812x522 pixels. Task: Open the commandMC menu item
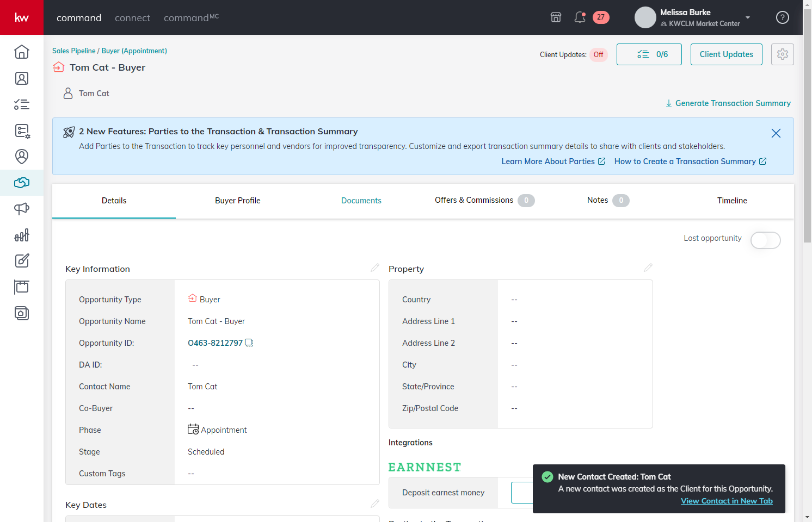click(x=192, y=18)
